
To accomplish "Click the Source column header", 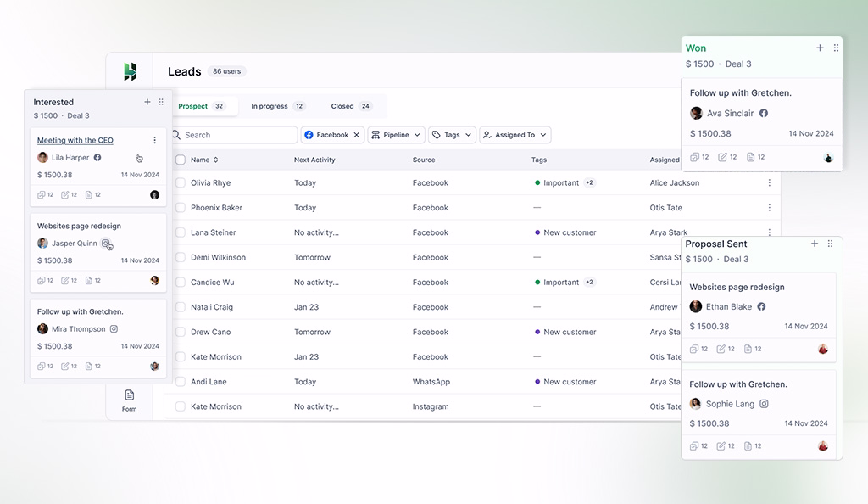I will [x=424, y=160].
